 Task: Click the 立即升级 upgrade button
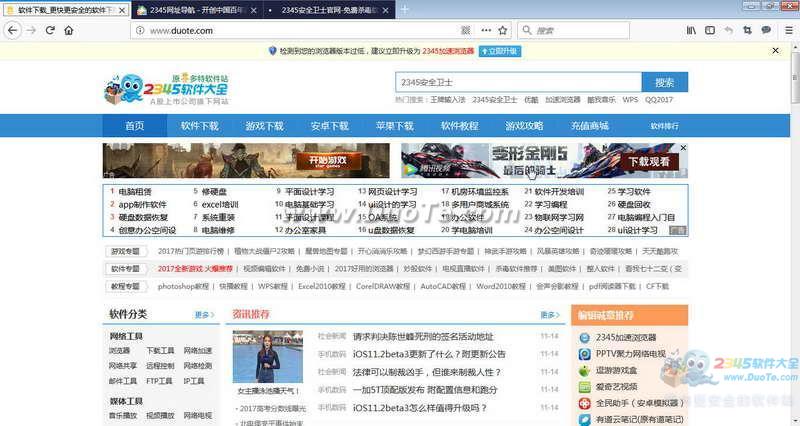(x=498, y=51)
